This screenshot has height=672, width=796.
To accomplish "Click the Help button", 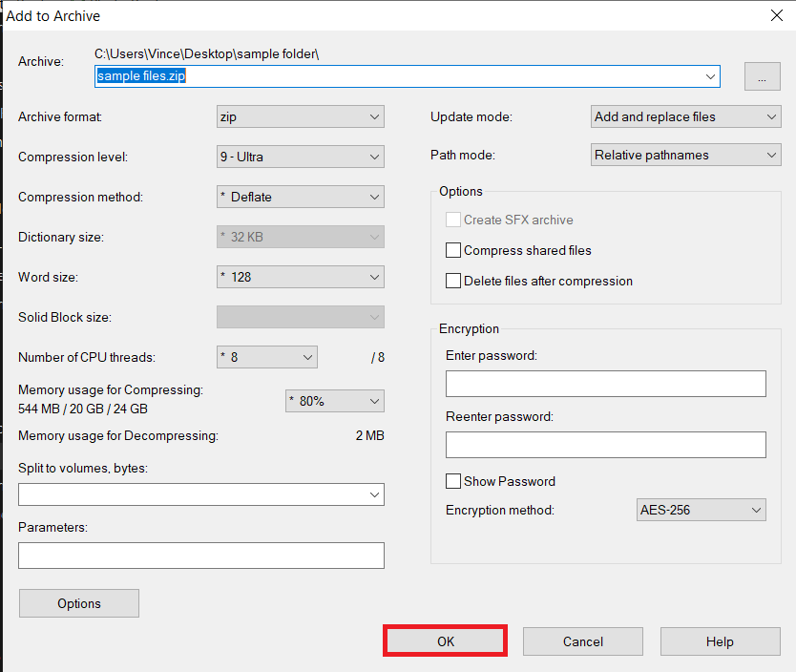I will 720,640.
